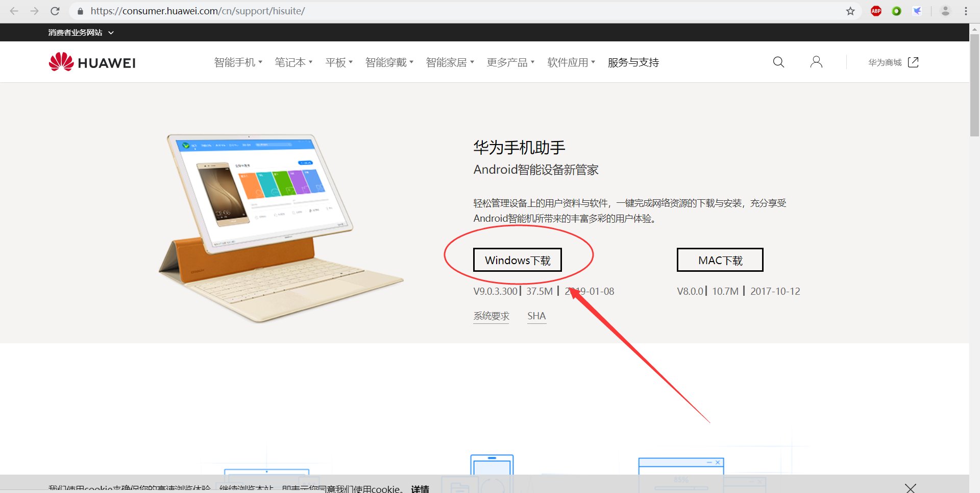Open the browser profile avatar

tap(945, 11)
